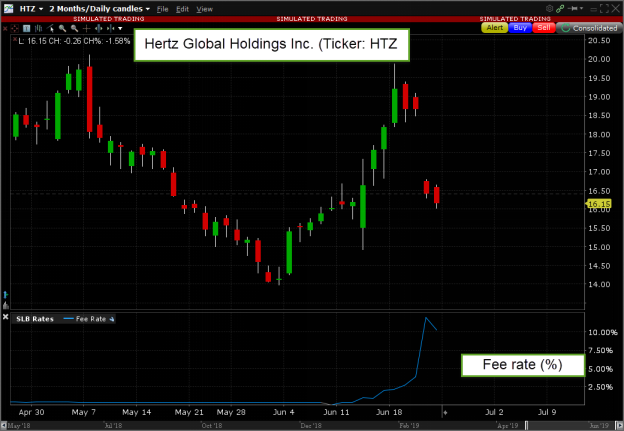The image size is (624, 431).
Task: Open chart settings gear icon
Action: 550,8
